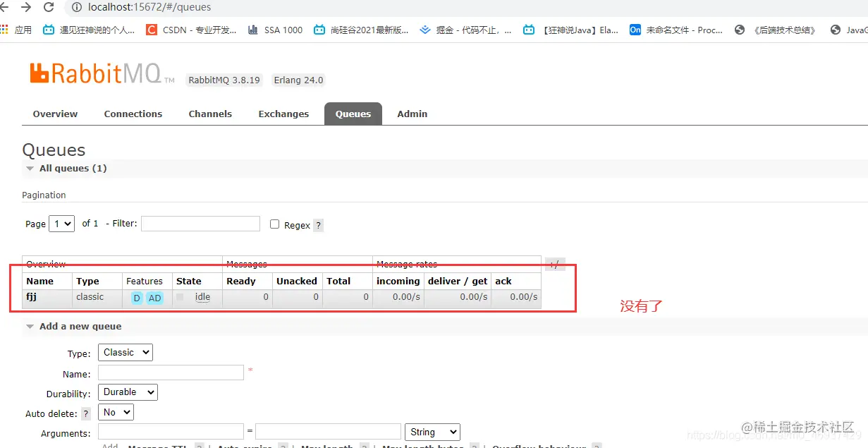Open the 狂神说Java bookmark
This screenshot has height=448, width=868.
tap(570, 30)
